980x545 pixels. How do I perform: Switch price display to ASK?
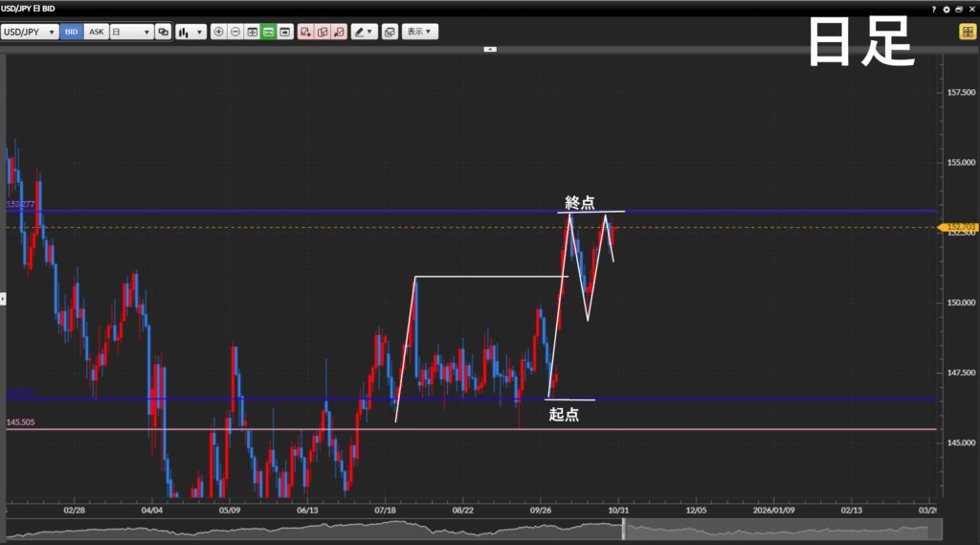click(97, 32)
